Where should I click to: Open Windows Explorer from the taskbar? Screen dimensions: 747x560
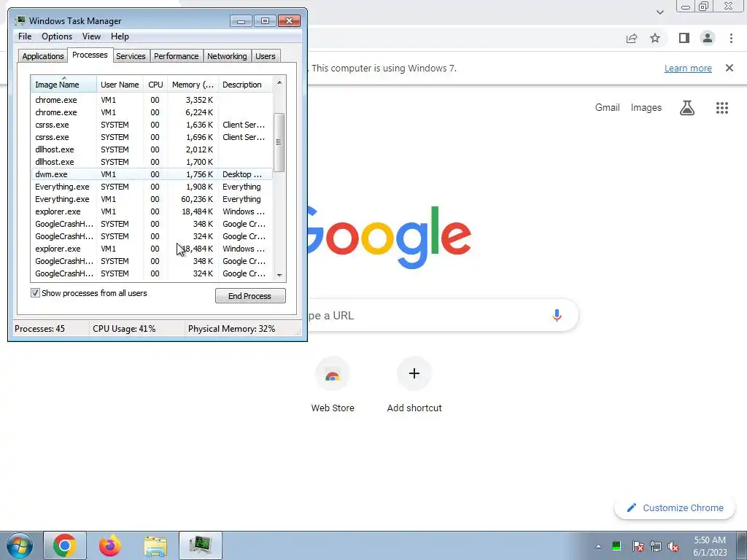(x=155, y=545)
